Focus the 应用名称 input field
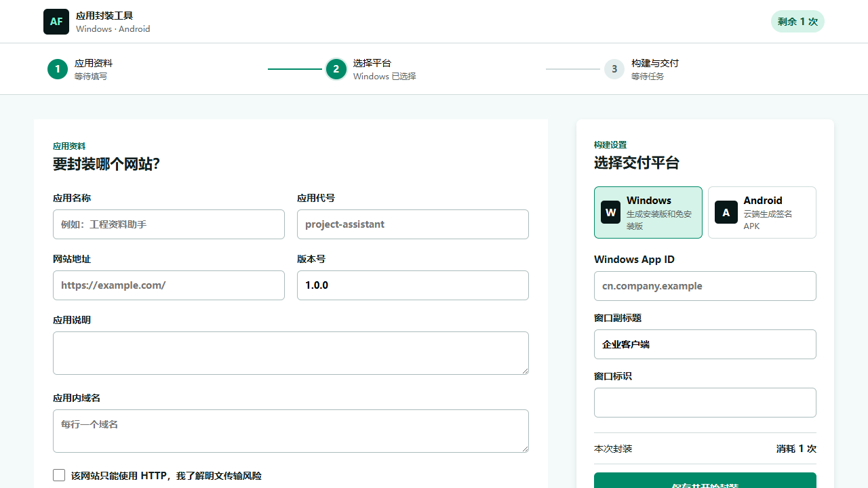The height and width of the screenshot is (488, 868). (x=169, y=224)
